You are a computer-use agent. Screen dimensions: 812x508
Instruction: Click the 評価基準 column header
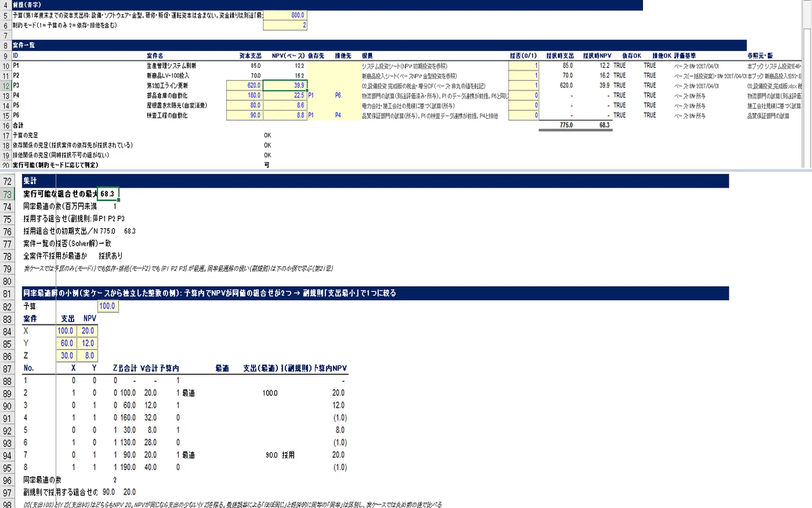(x=685, y=56)
